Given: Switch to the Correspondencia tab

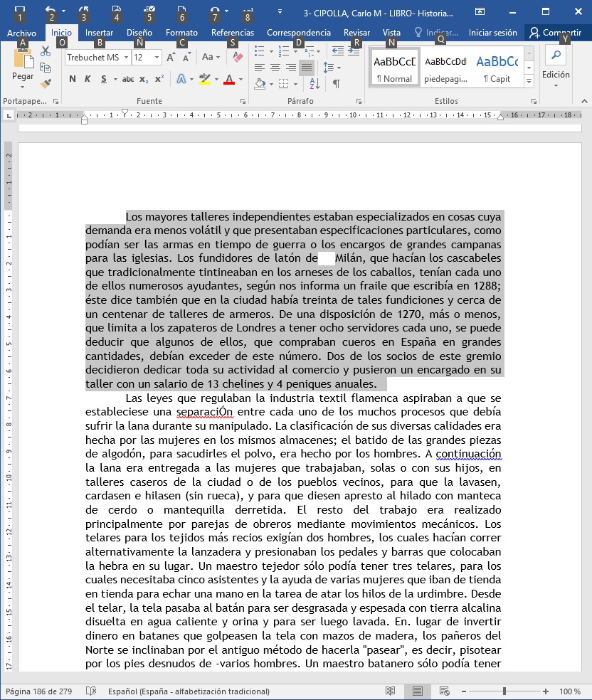Looking at the screenshot, I should (299, 33).
